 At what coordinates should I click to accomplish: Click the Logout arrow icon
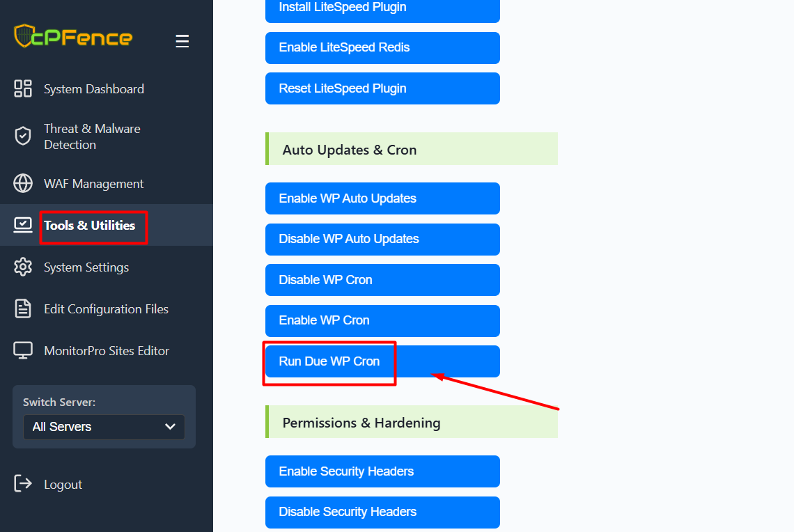(x=23, y=484)
